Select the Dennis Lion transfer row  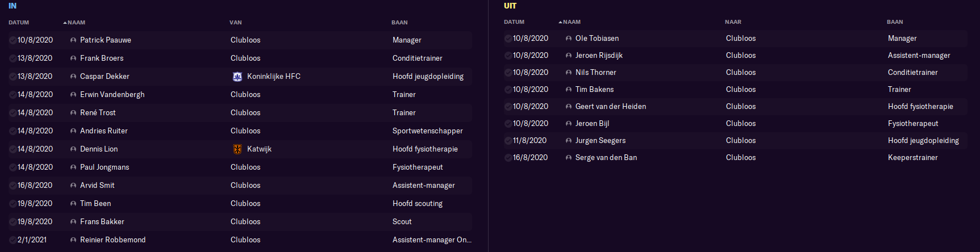pyautogui.click(x=240, y=149)
